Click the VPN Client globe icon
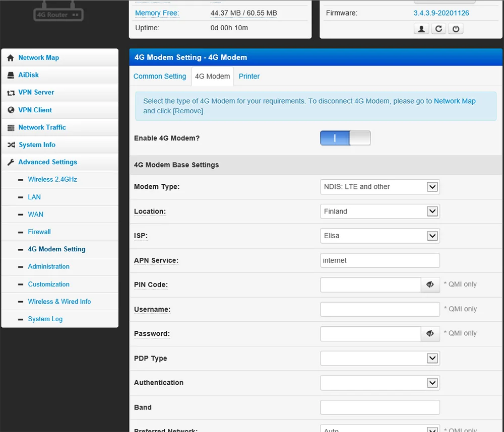 tap(11, 110)
